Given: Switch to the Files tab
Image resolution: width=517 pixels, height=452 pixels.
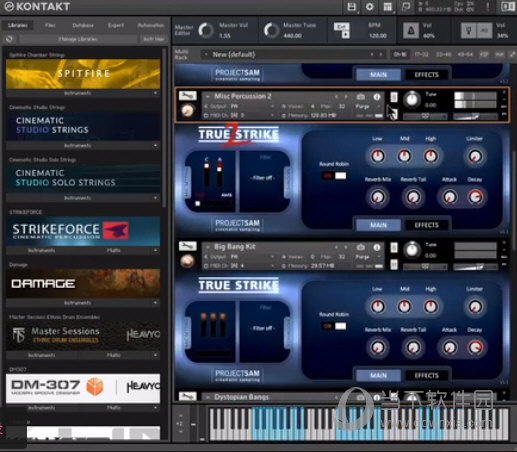Looking at the screenshot, I should click(50, 25).
